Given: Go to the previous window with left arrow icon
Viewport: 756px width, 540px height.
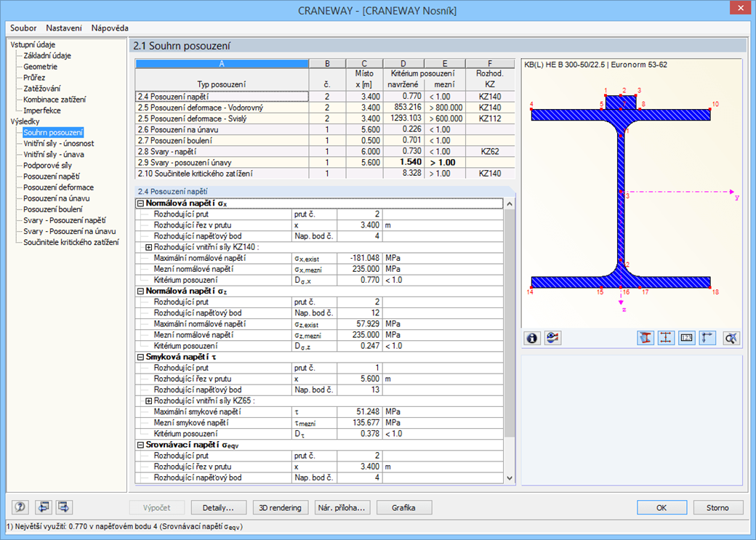Looking at the screenshot, I should point(44,507).
